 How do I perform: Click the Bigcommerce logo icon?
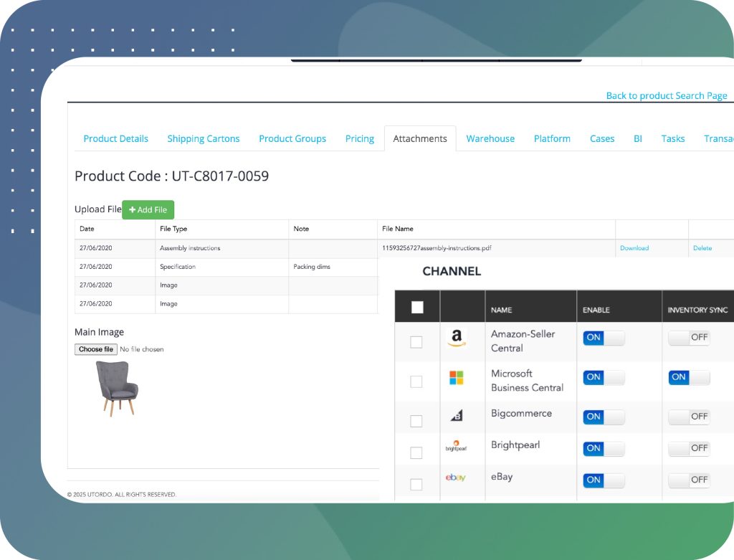(x=456, y=416)
